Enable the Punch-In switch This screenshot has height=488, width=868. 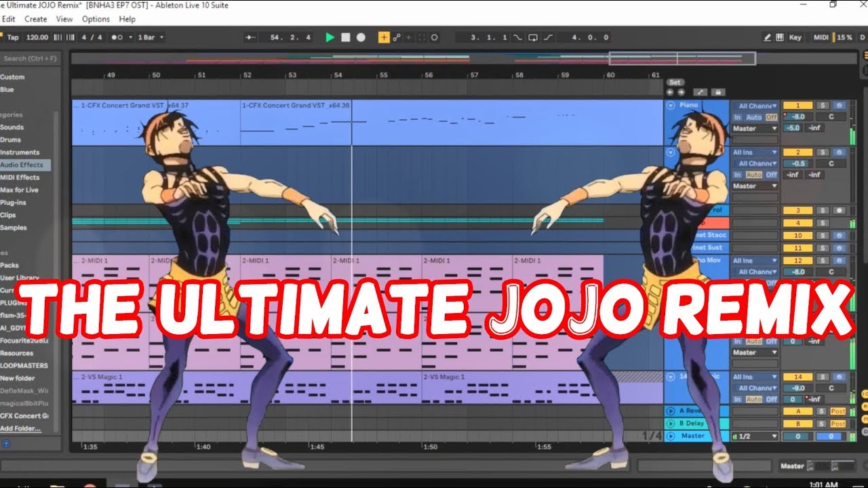pos(517,37)
